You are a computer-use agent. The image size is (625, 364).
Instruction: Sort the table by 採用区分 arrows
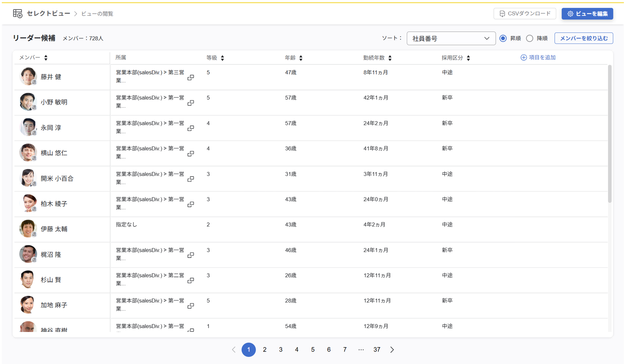click(468, 58)
